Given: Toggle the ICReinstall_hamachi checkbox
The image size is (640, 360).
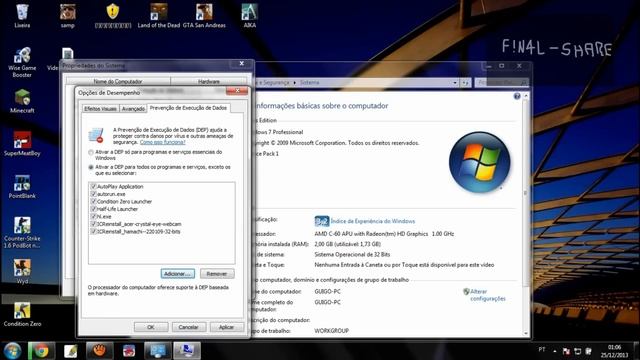Looking at the screenshot, I should [93, 231].
